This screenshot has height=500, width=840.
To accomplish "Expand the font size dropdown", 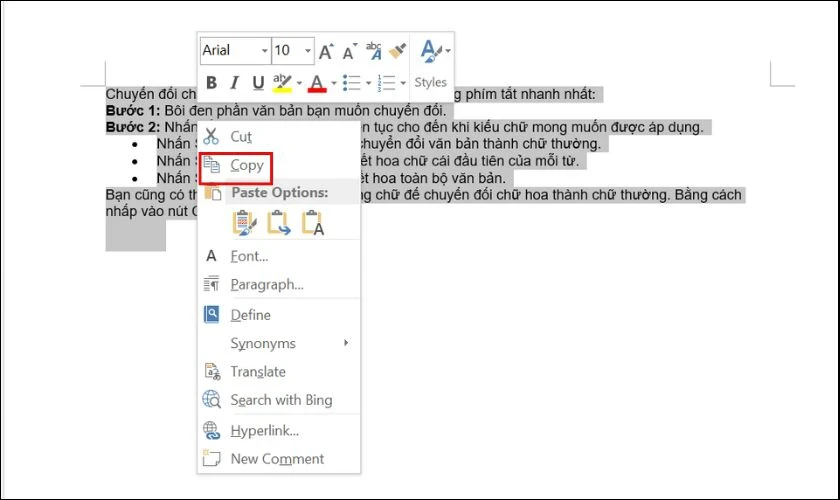I will [x=308, y=51].
